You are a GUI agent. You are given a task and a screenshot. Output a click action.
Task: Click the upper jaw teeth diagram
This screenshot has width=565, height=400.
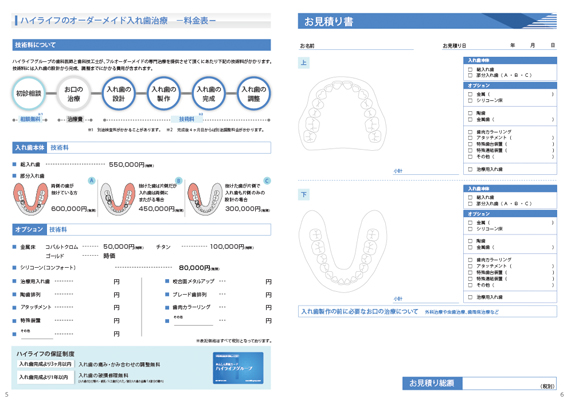[342, 114]
